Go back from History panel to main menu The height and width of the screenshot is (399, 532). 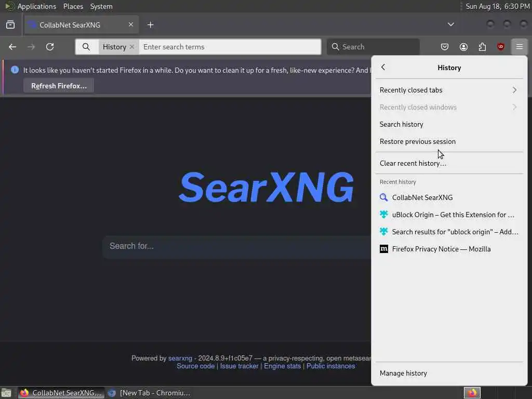click(x=383, y=67)
